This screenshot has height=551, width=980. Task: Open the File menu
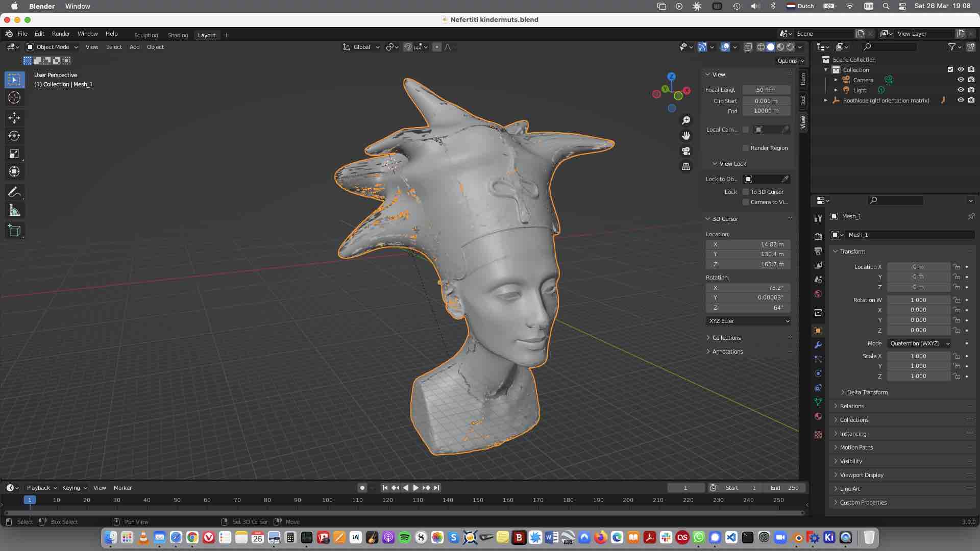22,34
